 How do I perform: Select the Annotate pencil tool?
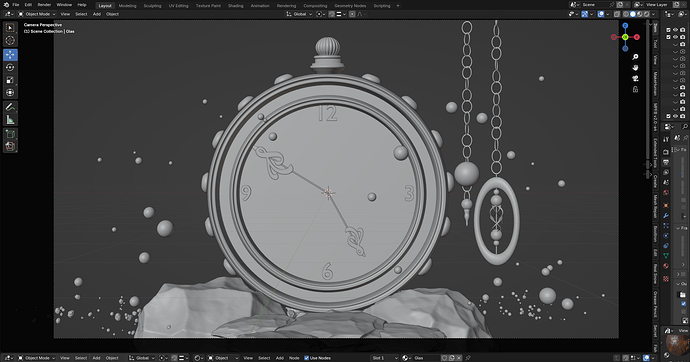click(x=10, y=107)
